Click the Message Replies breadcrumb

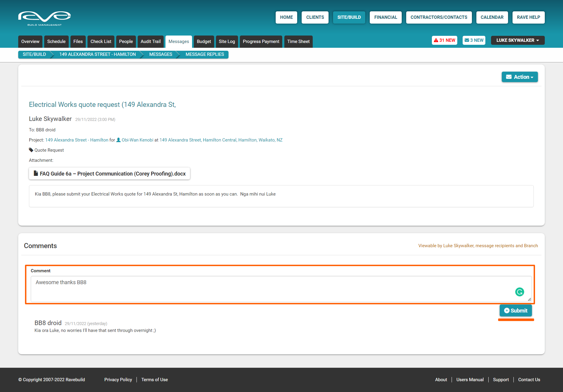click(x=205, y=54)
